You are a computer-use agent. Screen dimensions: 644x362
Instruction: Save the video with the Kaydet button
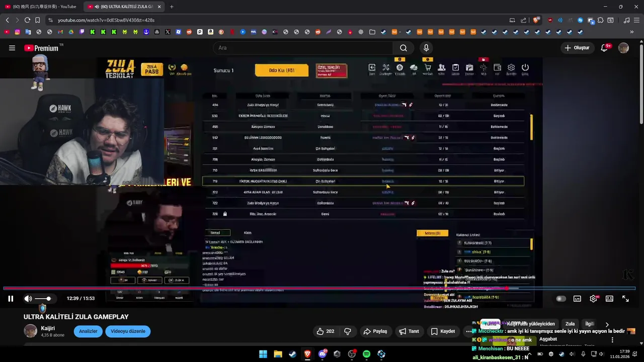443,331
